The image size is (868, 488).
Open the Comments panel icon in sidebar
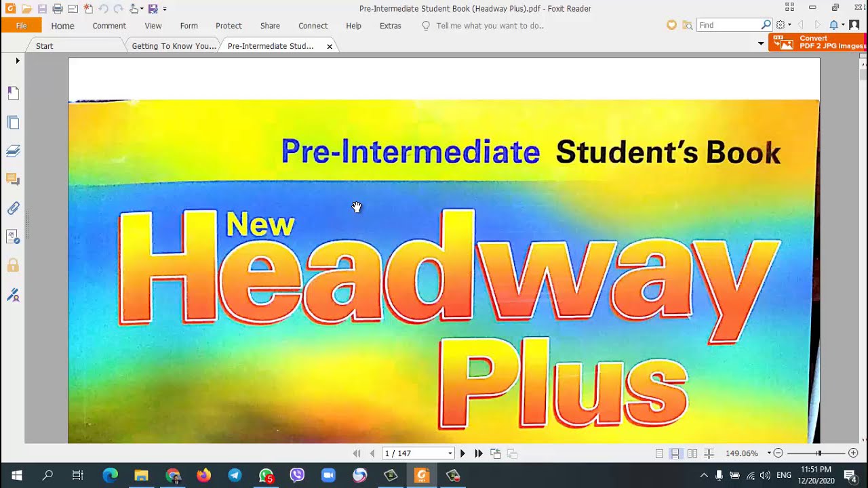pos(13,180)
